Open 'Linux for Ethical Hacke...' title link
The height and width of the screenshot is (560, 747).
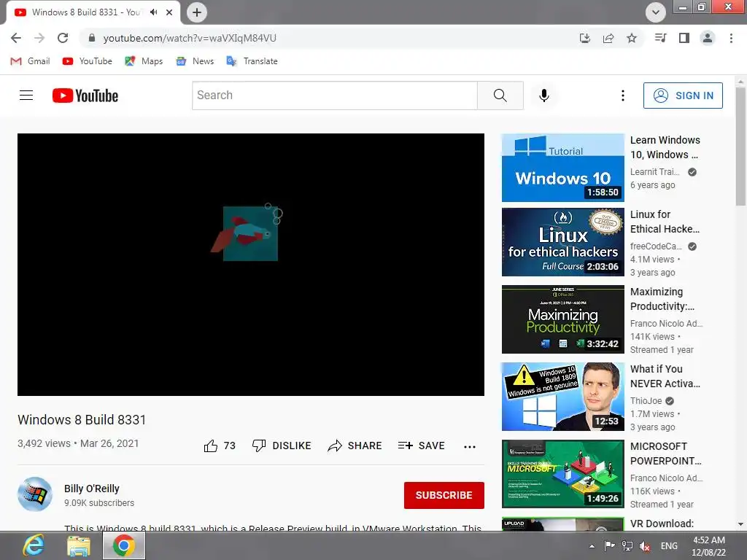point(665,222)
